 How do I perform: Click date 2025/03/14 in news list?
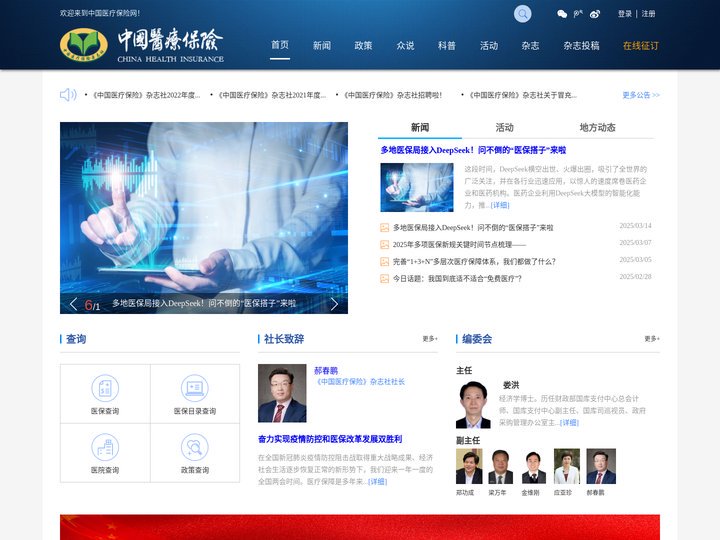tap(636, 226)
